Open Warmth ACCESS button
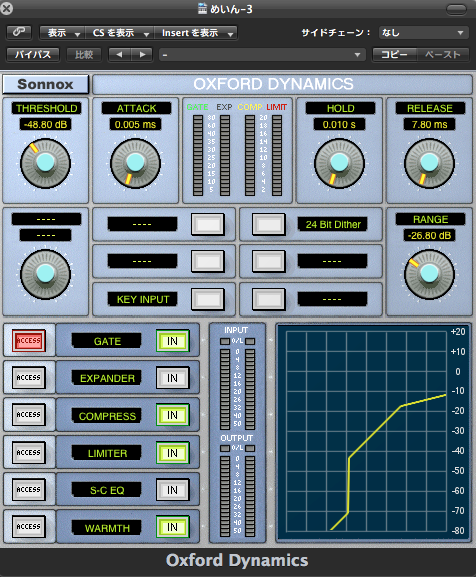This screenshot has height=577, width=476. click(29, 527)
